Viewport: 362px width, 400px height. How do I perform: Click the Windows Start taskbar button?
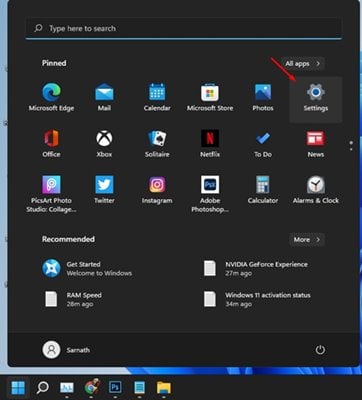point(18,388)
